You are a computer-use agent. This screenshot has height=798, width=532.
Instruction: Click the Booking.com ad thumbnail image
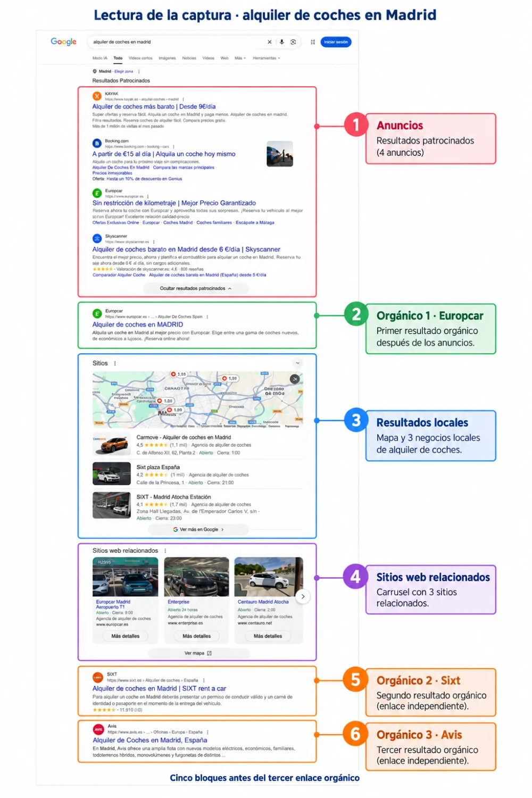(x=280, y=154)
